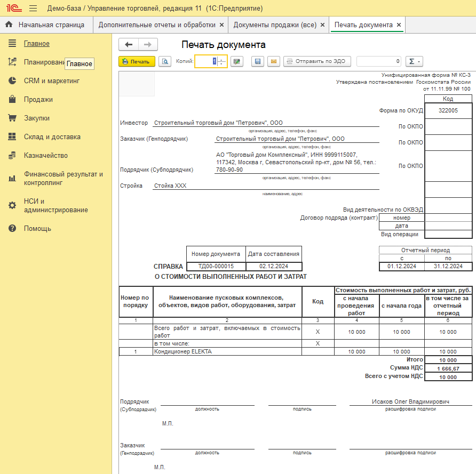
Task: Select the period end cell 31.12.2024
Action: [448, 266]
